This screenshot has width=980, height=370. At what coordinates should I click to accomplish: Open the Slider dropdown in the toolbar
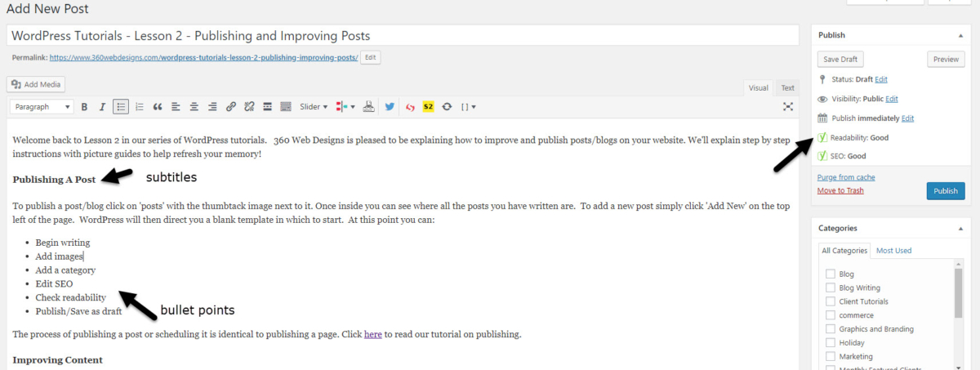coord(314,106)
